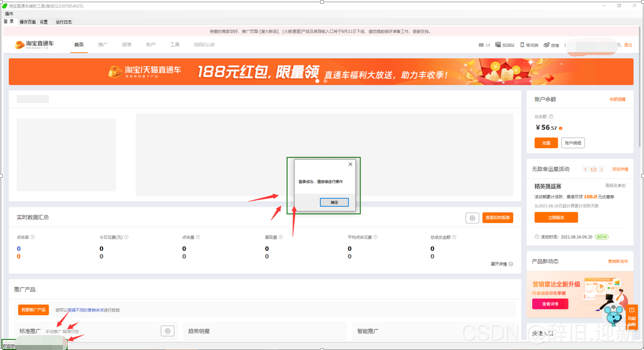Viewport: 644px width, 350px height.
Task: Click help icon next to 展现量
Action: 280,237
